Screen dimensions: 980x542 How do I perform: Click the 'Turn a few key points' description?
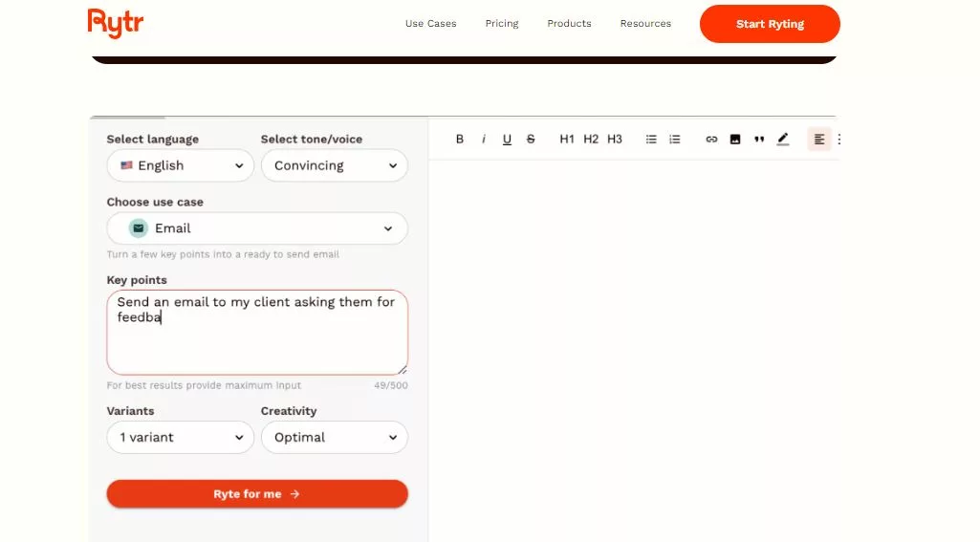point(223,254)
